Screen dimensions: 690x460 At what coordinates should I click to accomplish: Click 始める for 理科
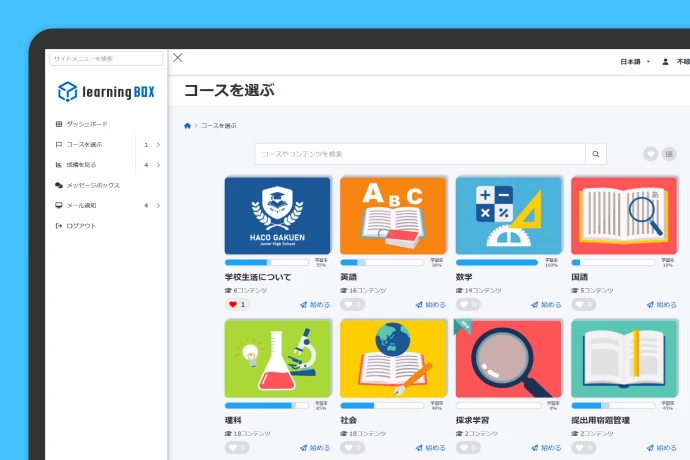click(x=315, y=448)
